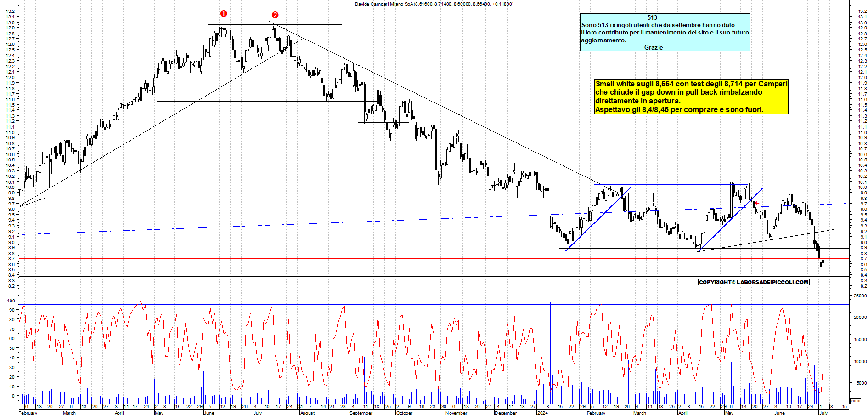The width and height of the screenshot is (868, 415).
Task: Click the line 'direttamente in apertura.' in yellow note
Action: point(638,101)
